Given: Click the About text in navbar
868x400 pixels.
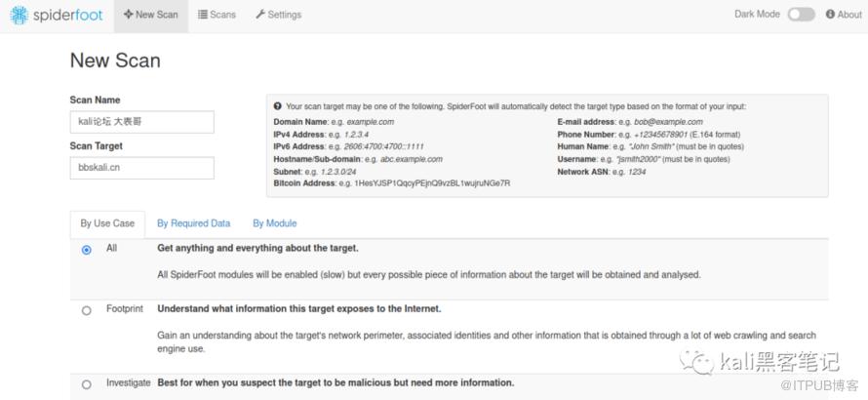Looking at the screenshot, I should (x=849, y=15).
